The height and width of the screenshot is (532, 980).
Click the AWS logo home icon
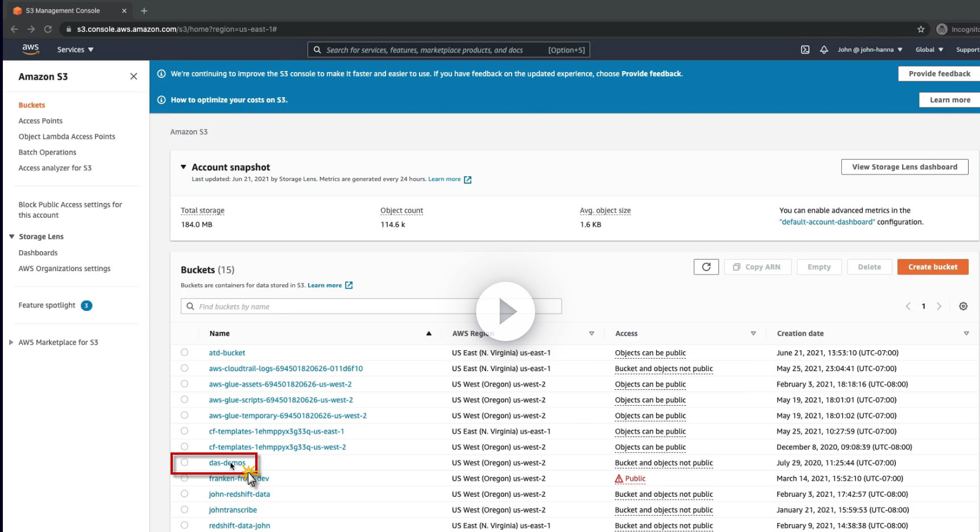(31, 49)
